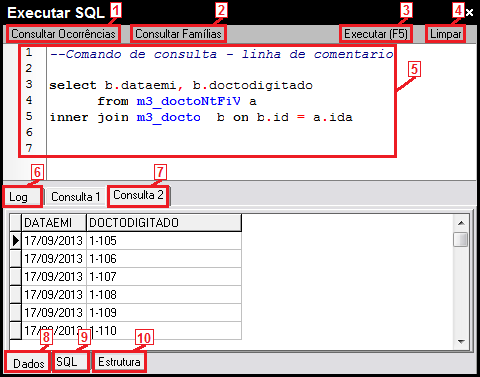Close the Executar SQL window
This screenshot has height=377, width=480.
(x=469, y=13)
